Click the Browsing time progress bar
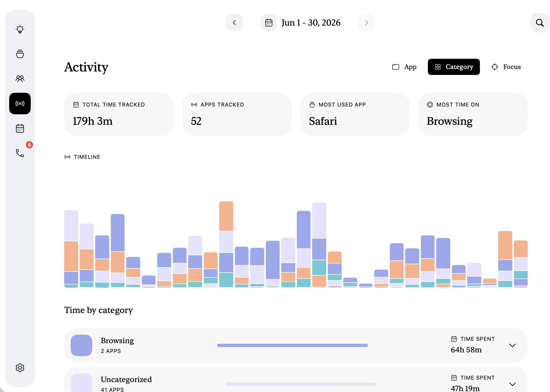This screenshot has width=550, height=392. [293, 345]
